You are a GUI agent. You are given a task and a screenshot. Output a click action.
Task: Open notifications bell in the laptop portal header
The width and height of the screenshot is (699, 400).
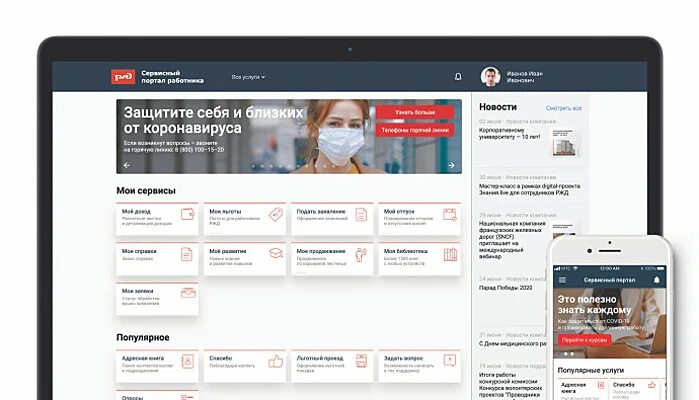point(458,77)
